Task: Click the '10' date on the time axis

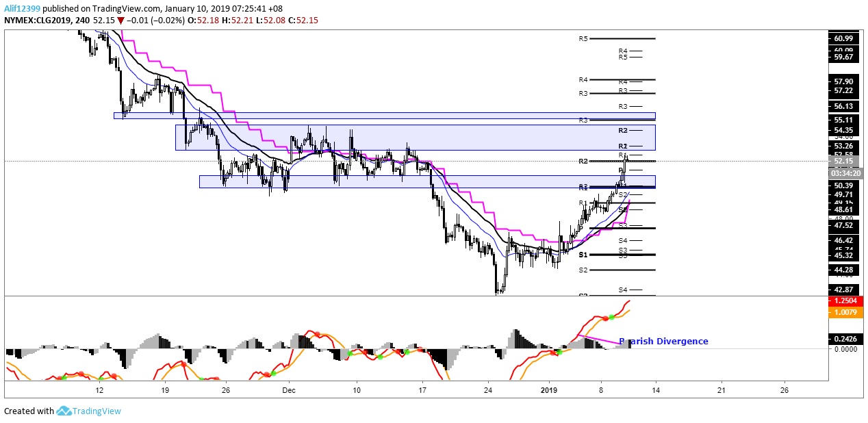Action: (357, 389)
